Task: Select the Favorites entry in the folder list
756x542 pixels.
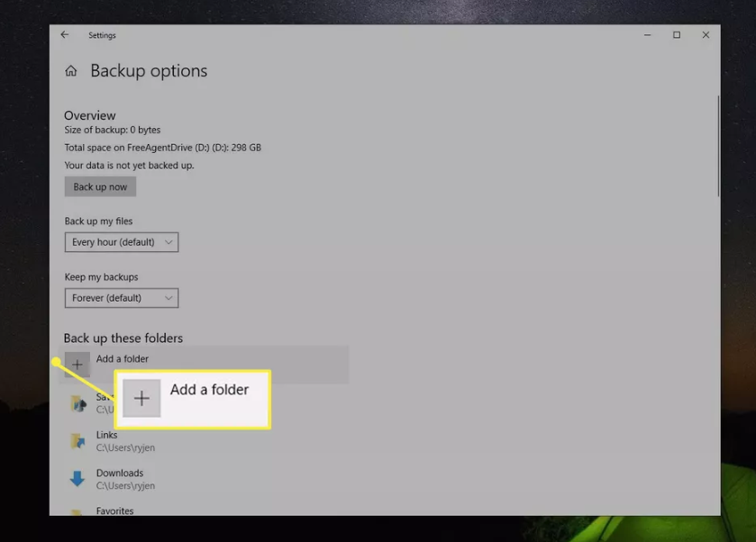Action: pyautogui.click(x=115, y=510)
